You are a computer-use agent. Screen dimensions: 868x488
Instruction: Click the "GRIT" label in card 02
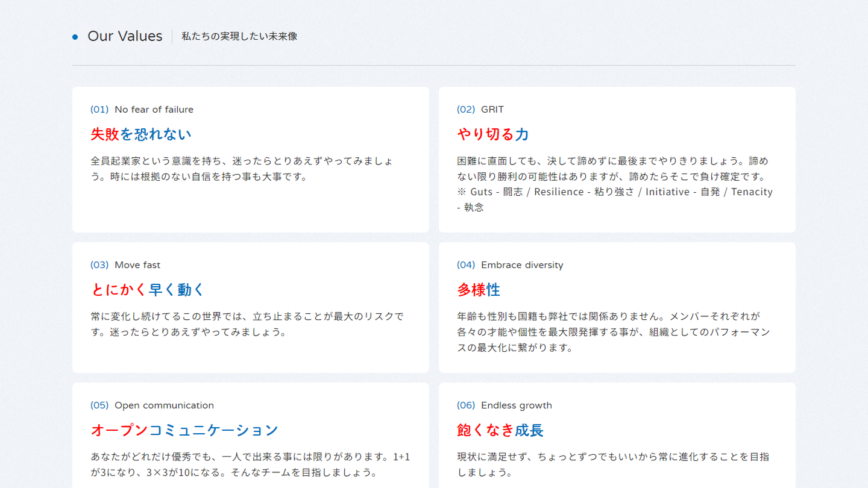pos(492,110)
